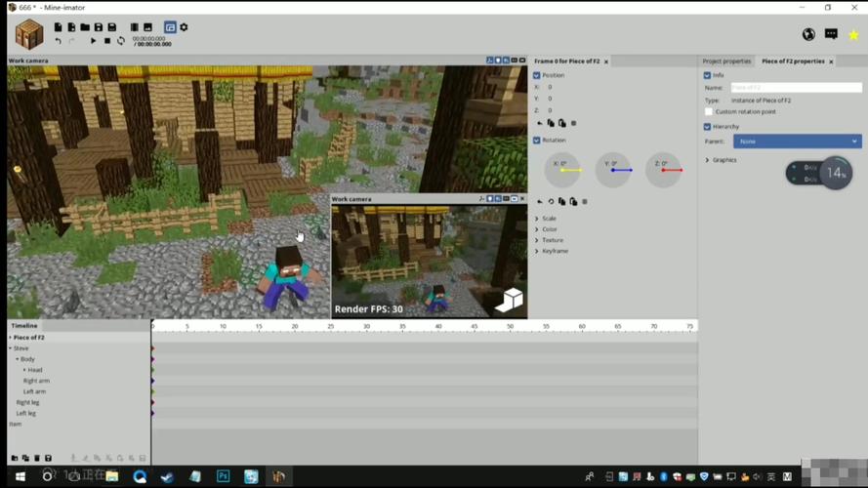The width and height of the screenshot is (868, 488).
Task: Collapse the Position section checkbox
Action: click(x=536, y=75)
